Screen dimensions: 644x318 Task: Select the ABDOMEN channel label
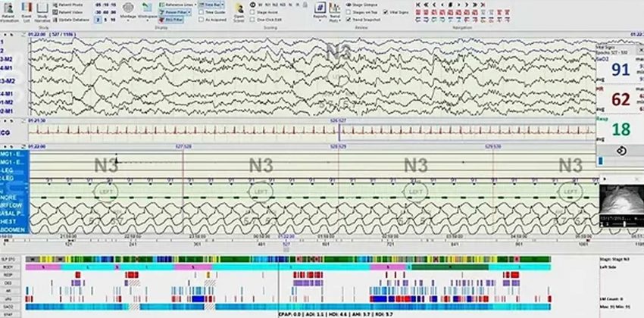point(12,229)
